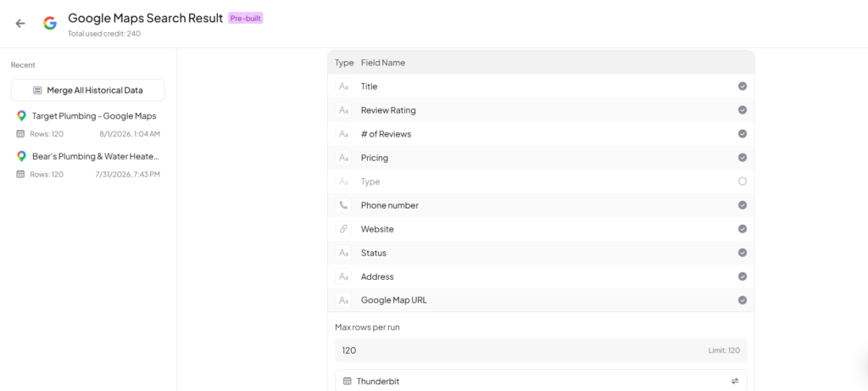The image size is (868, 391).
Task: Click the Recent section label
Action: (x=23, y=64)
